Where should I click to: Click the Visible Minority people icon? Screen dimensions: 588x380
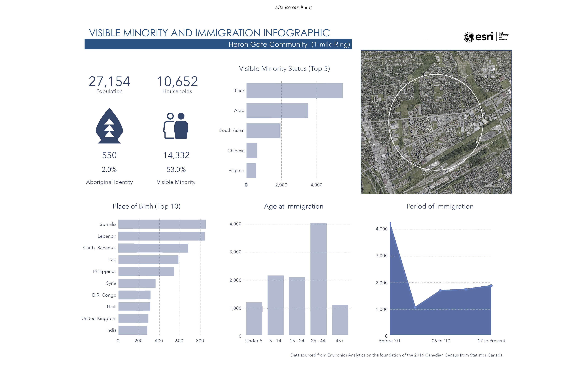[176, 126]
